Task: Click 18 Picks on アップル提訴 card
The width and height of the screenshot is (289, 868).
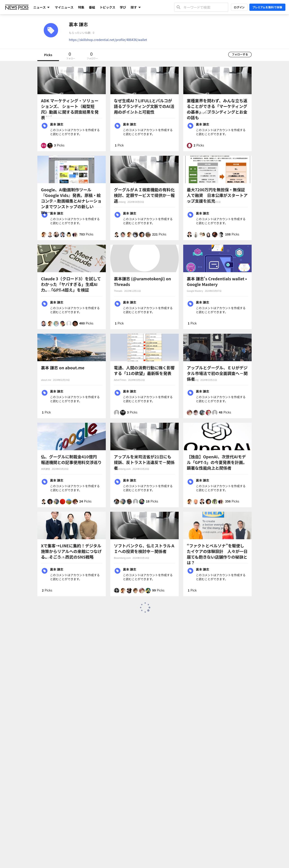Action: click(x=152, y=501)
